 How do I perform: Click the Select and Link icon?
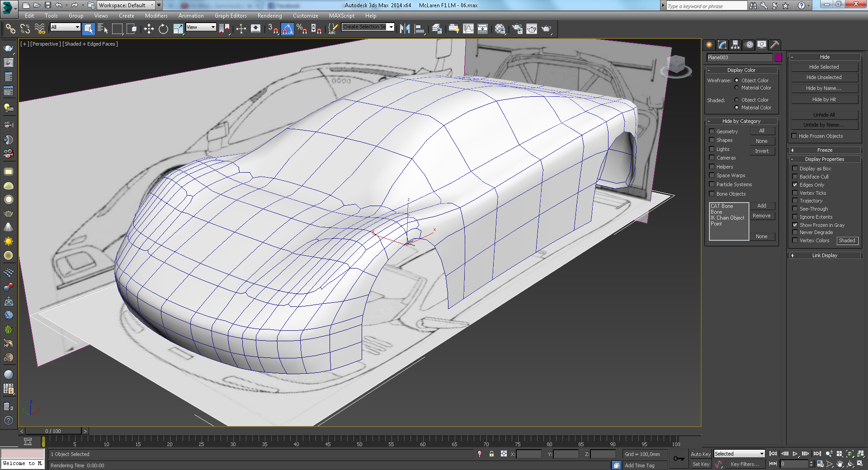pyautogui.click(x=10, y=29)
